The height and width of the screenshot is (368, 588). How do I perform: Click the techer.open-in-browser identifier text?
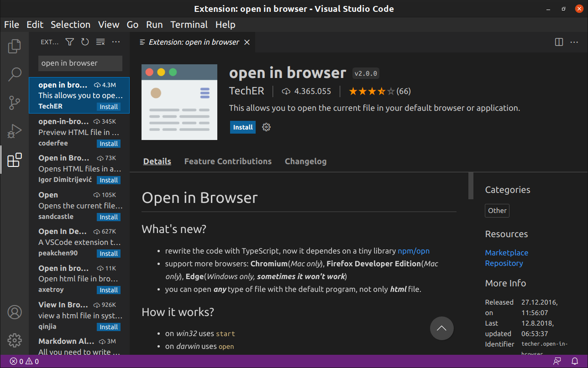pos(544,349)
